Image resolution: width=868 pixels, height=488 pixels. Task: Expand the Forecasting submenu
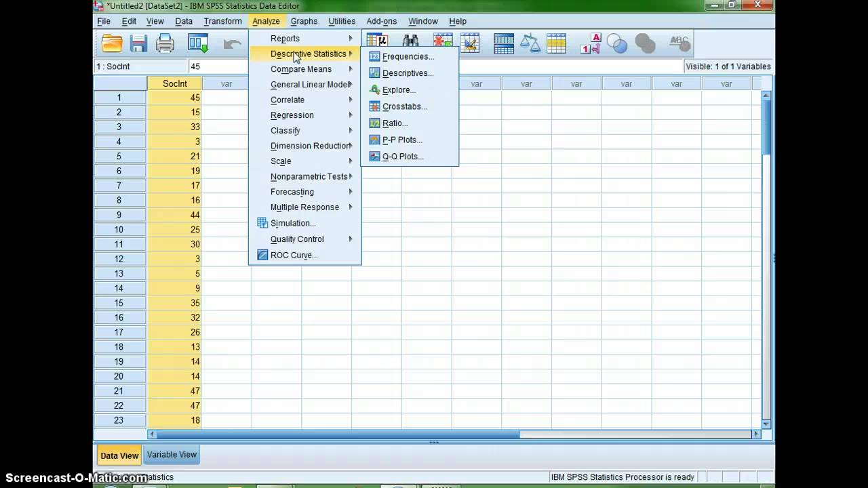pyautogui.click(x=305, y=192)
